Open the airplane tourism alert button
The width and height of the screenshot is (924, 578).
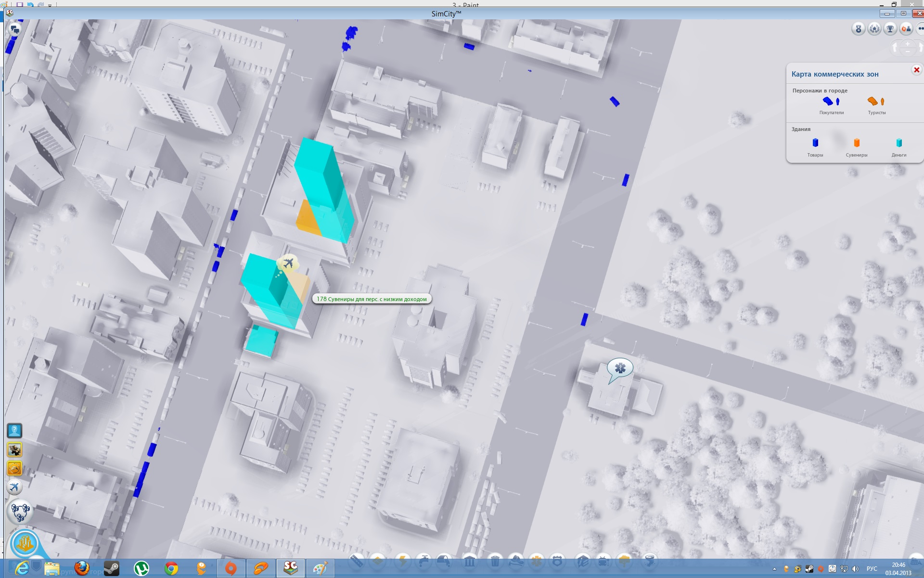[14, 487]
